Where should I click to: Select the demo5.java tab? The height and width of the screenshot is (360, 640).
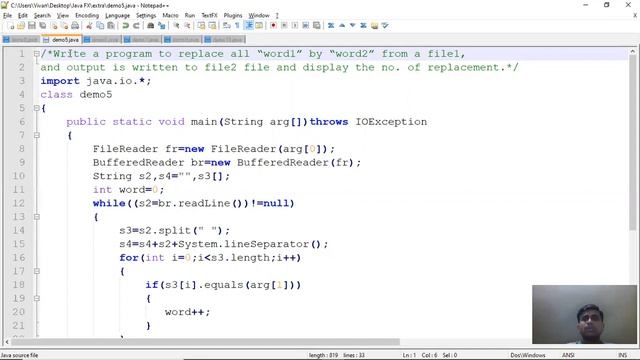point(62,40)
